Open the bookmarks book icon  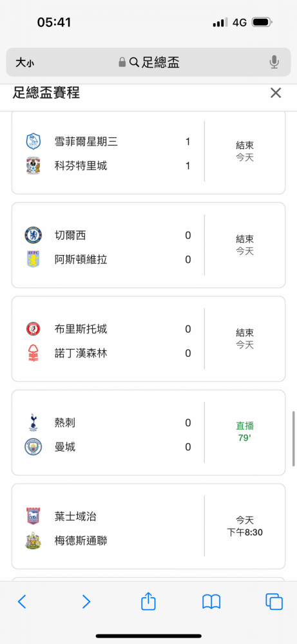[x=211, y=601]
